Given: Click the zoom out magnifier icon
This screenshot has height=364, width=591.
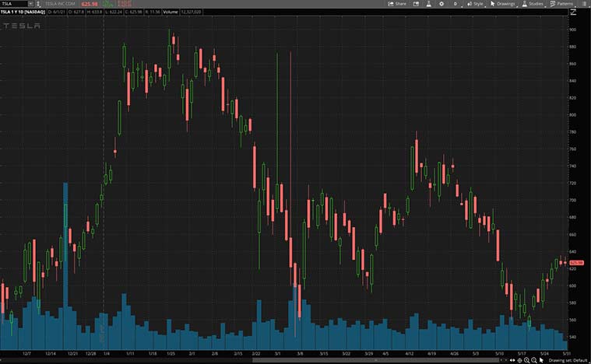Looking at the screenshot, I should pyautogui.click(x=534, y=360).
